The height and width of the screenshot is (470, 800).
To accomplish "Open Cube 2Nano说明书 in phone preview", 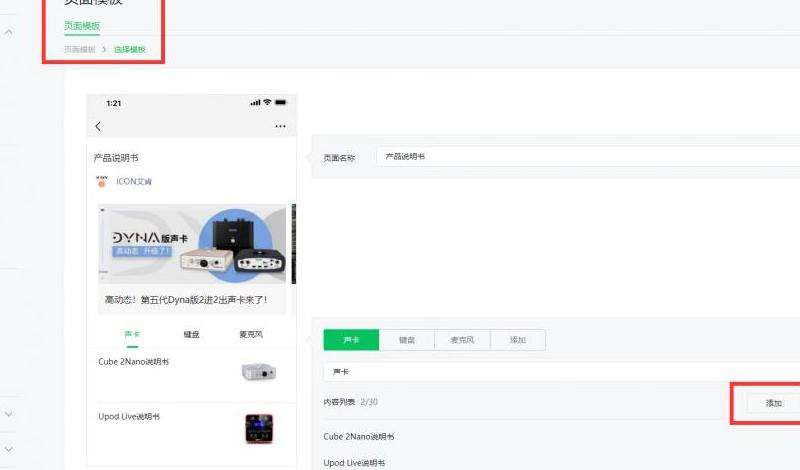I will (x=134, y=361).
